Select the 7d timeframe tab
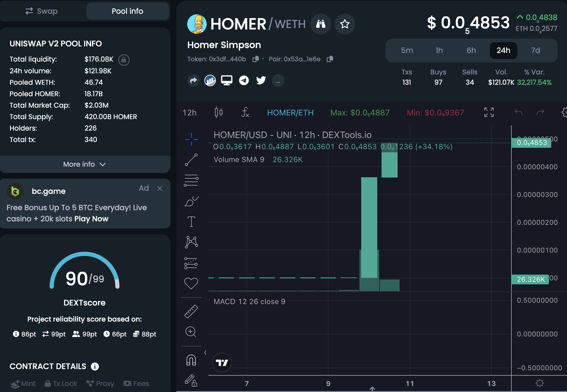 click(535, 50)
